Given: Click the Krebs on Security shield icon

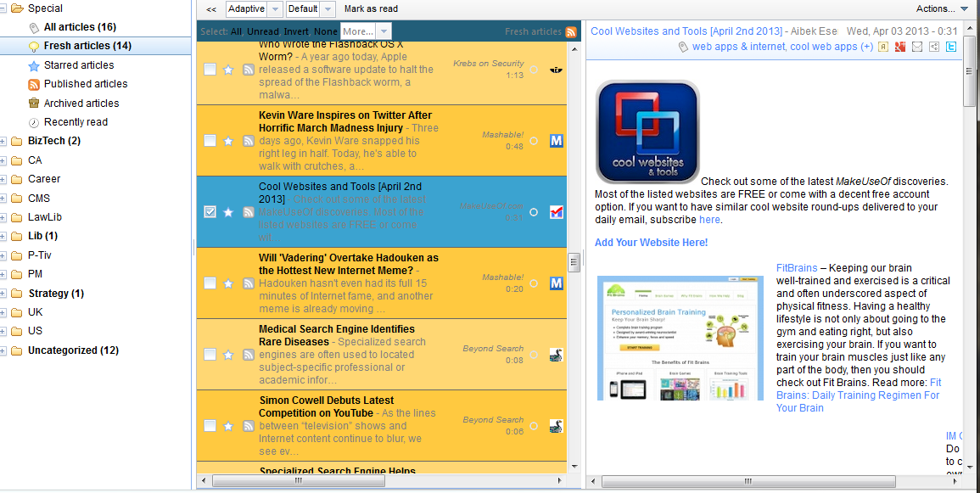Looking at the screenshot, I should tap(557, 71).
